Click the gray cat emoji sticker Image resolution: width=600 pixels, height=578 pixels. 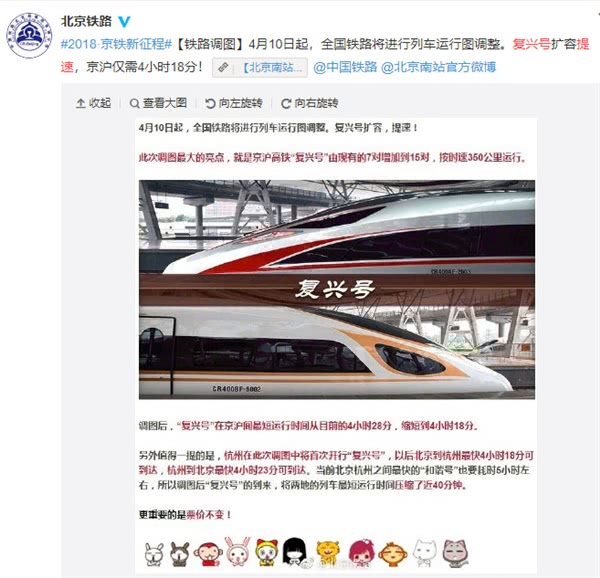[455, 554]
